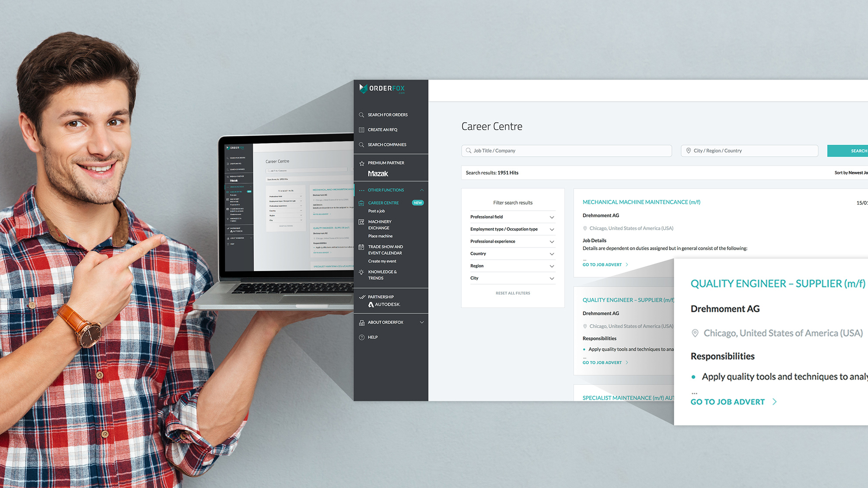868x488 pixels.
Task: Expand the About OrderFox section expander
Action: (x=423, y=322)
